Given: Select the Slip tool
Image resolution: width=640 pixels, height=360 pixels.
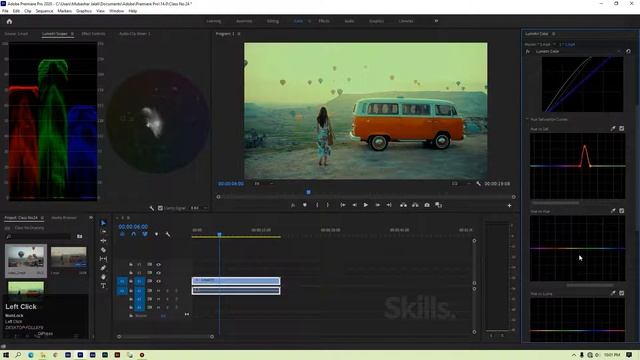Looking at the screenshot, I should click(x=103, y=259).
